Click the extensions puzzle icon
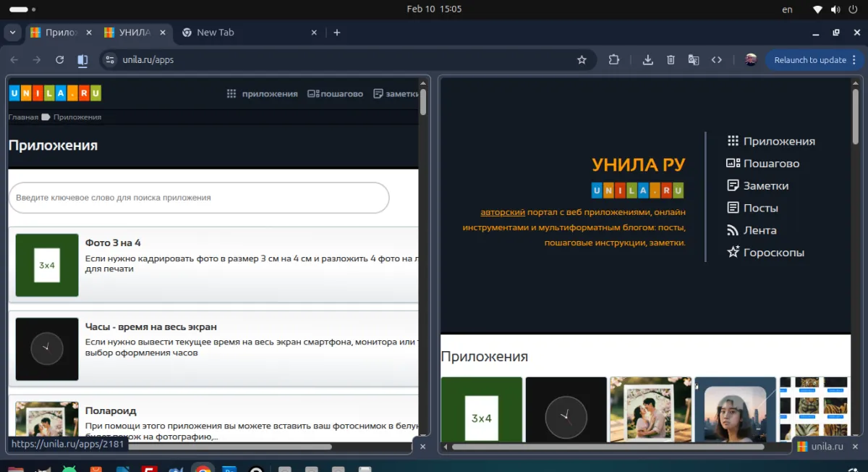The image size is (868, 472). pos(613,59)
